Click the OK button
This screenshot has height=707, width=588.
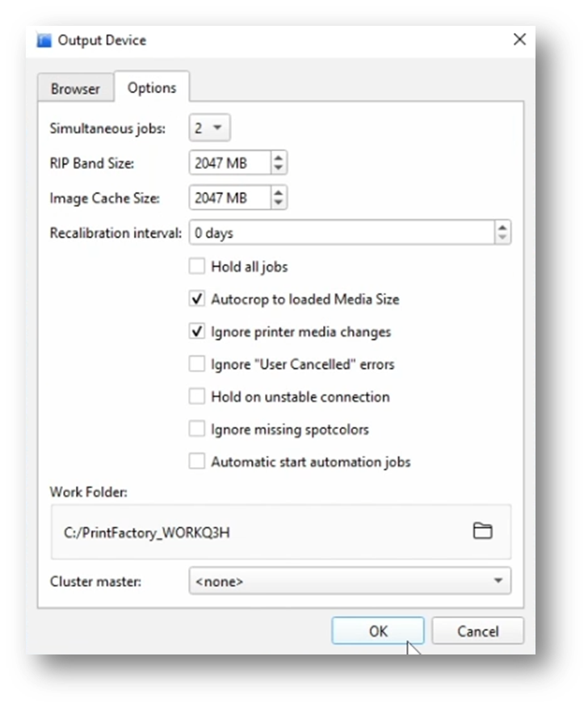pyautogui.click(x=377, y=630)
